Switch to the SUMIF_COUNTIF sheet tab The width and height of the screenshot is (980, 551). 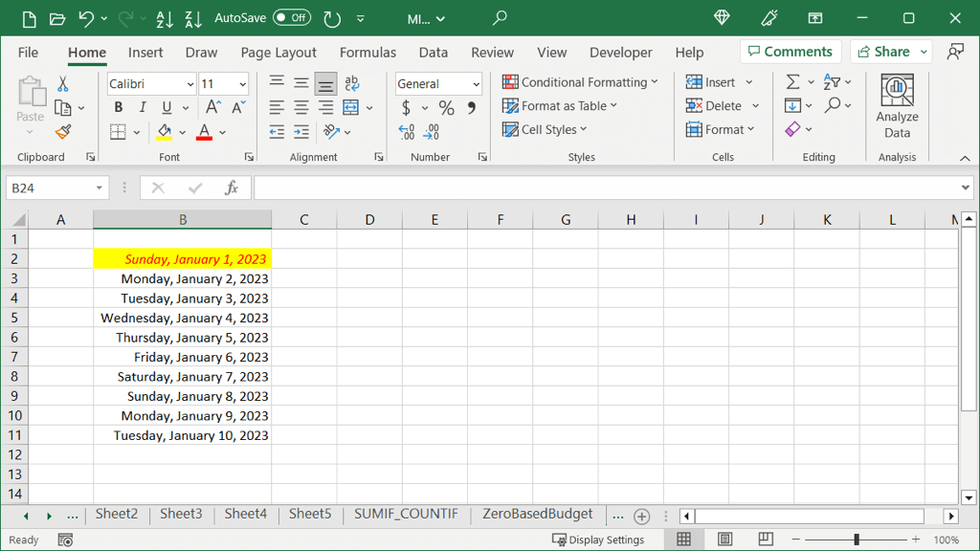click(x=406, y=515)
